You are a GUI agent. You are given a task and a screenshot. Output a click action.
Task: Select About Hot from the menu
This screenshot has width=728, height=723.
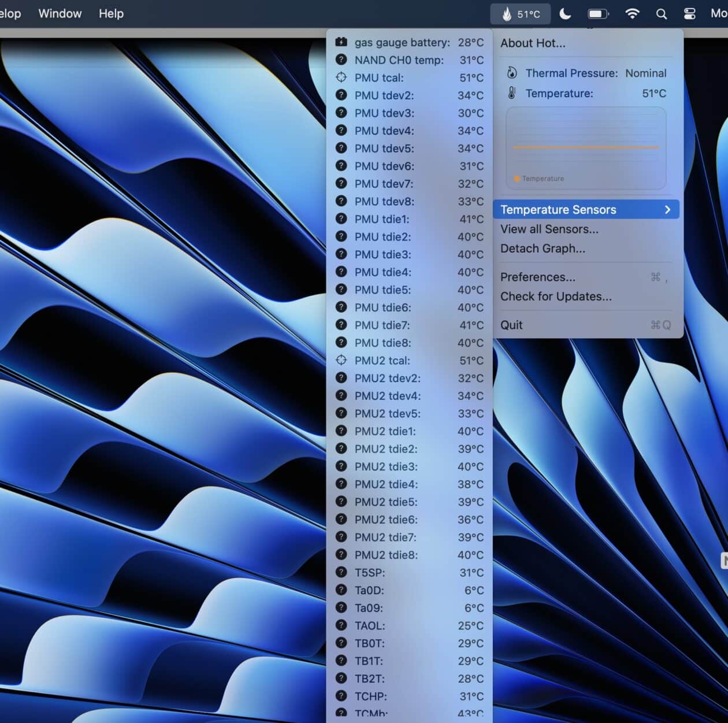[x=532, y=43]
